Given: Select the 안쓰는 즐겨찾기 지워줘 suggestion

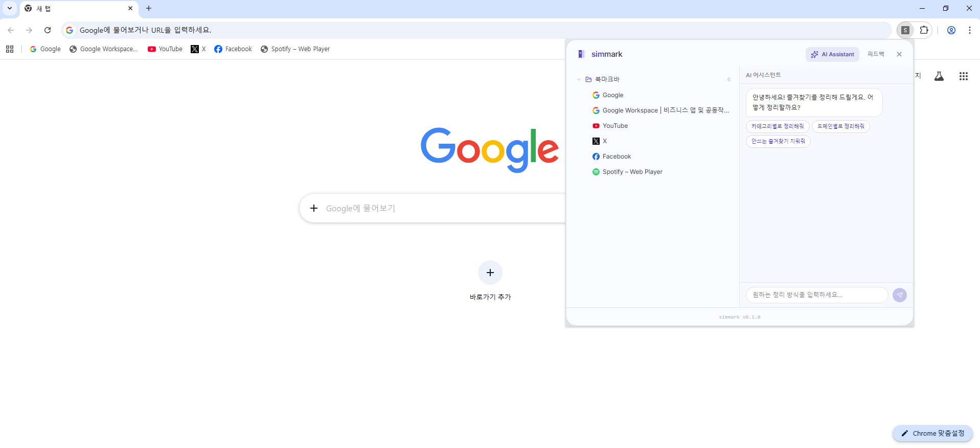Looking at the screenshot, I should 778,141.
